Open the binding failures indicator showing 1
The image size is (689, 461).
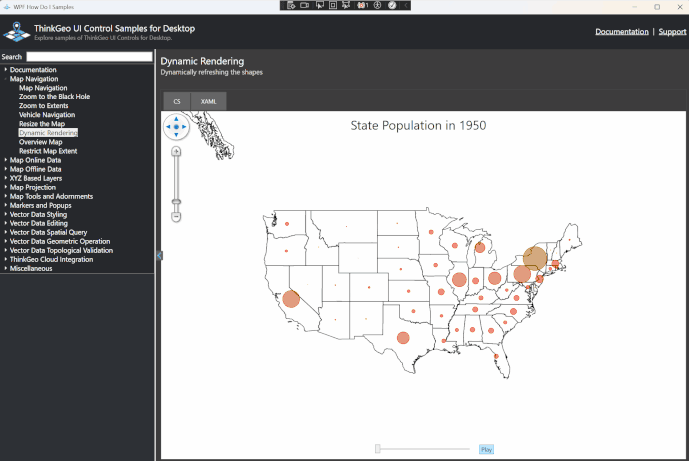click(x=363, y=5)
